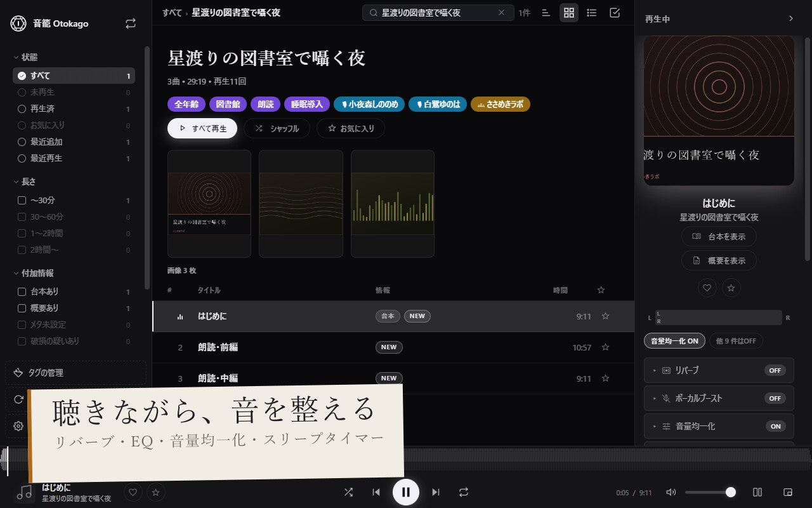This screenshot has height=508, width=812.
Task: Click the L/R balance slider bar
Action: point(717,317)
